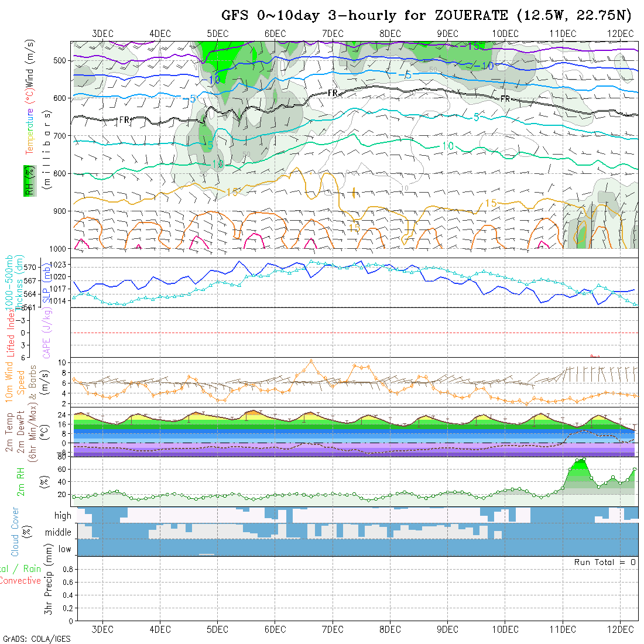Click the 0.8 value on precip axis

point(68,569)
